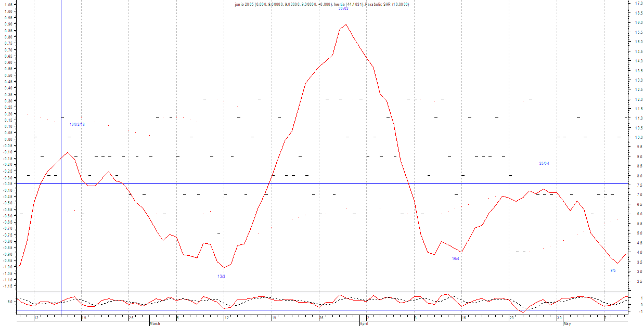
Task: Select the blue horizontal level line in main chart
Action: (x=323, y=183)
